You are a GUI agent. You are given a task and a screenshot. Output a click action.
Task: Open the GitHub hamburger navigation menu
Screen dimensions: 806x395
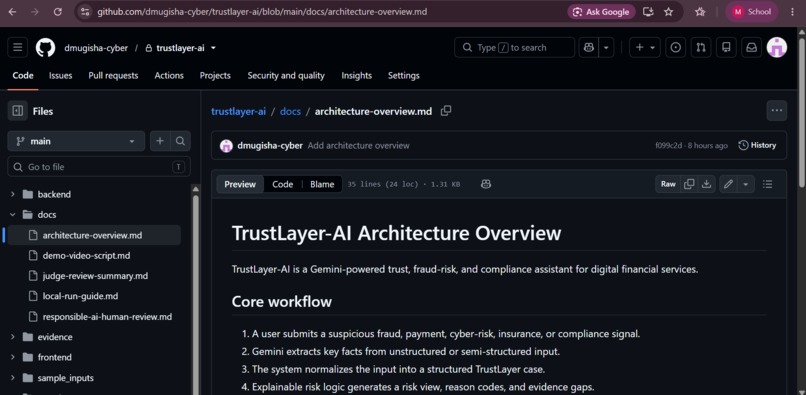(17, 48)
